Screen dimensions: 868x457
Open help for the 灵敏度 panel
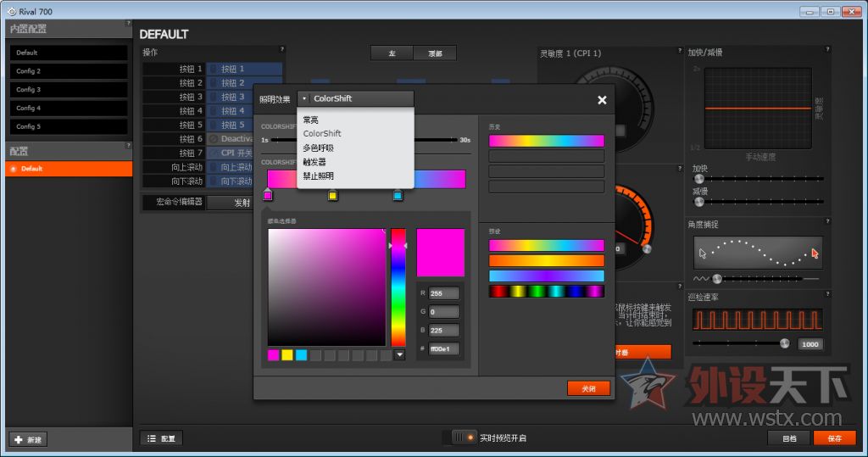point(680,50)
